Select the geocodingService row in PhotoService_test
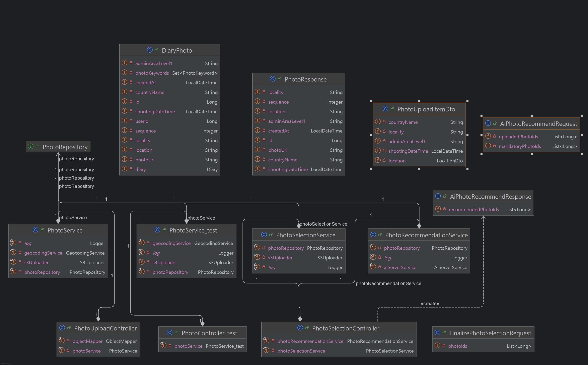Viewport: 588px width, 365px height. 171,243
